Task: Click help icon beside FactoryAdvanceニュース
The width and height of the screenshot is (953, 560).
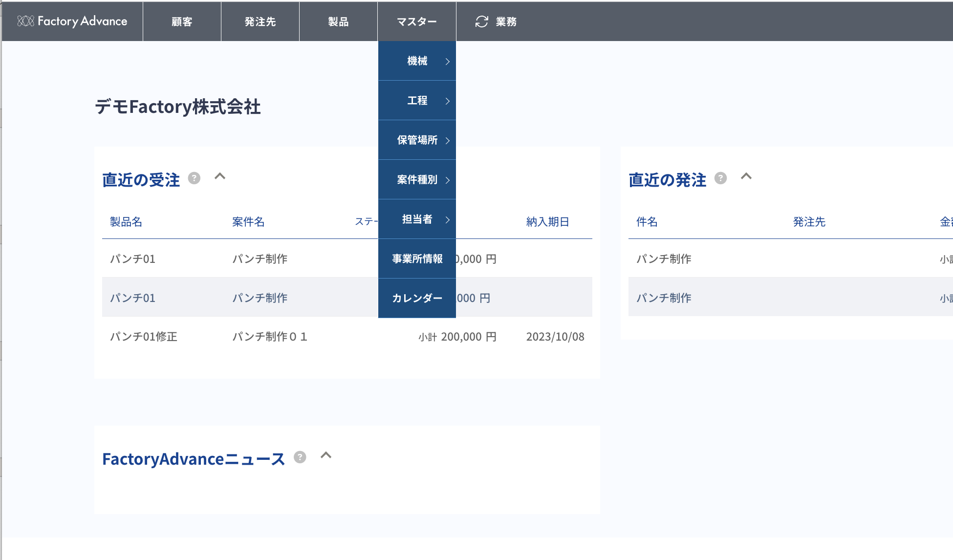Action: click(x=300, y=457)
